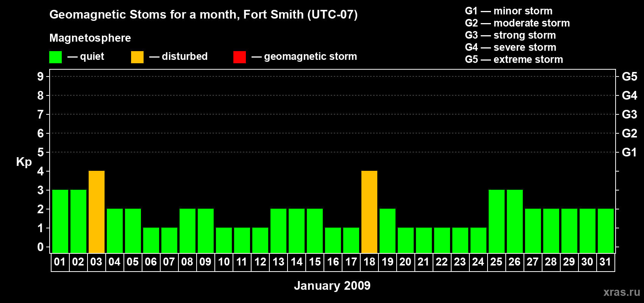
Task: Click the G3 label on right axis
Action: pyautogui.click(x=630, y=114)
